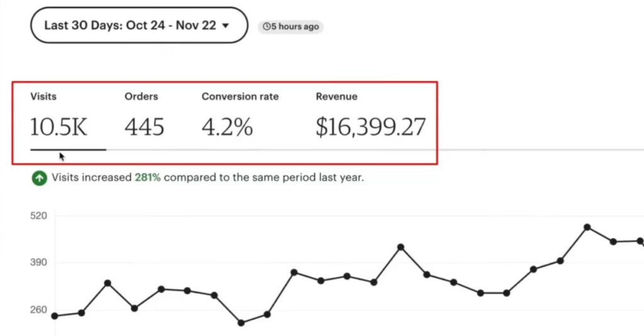The width and height of the screenshot is (644, 336).
Task: Click the green up-arrow increase icon
Action: (x=39, y=178)
